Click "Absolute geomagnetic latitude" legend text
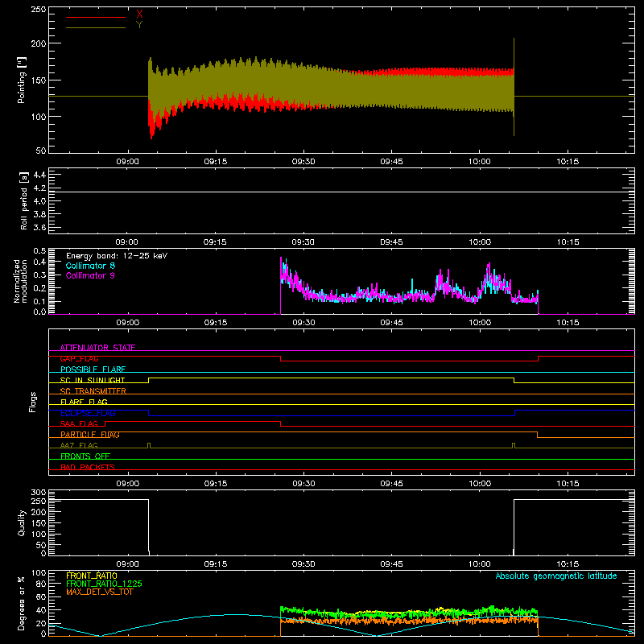This screenshot has width=644, height=644. pos(556,576)
